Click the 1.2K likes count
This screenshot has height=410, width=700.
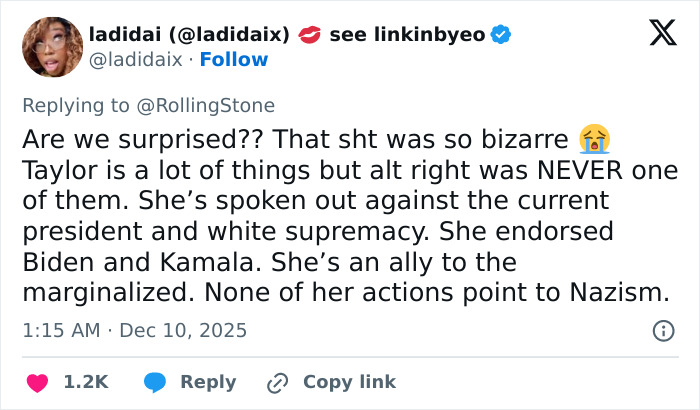pos(85,382)
